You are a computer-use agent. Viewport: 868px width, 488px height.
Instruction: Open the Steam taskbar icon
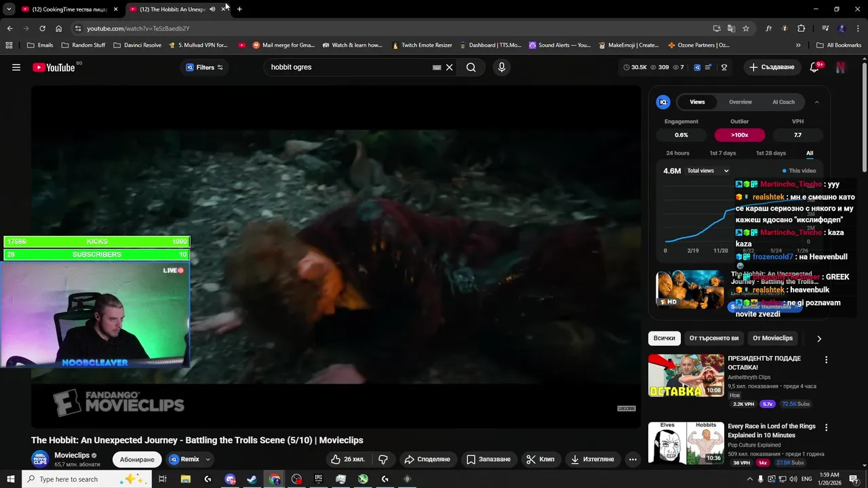[252, 479]
